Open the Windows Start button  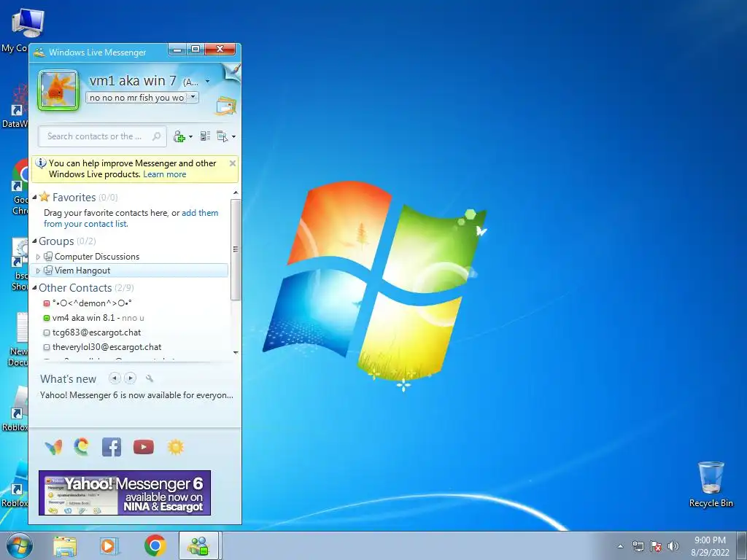tap(20, 546)
